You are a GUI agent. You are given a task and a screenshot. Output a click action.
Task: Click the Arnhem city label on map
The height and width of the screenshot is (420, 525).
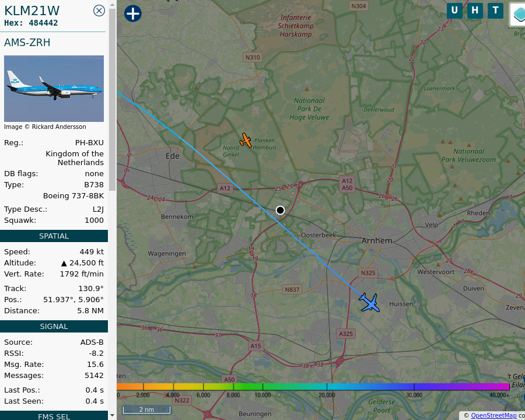tap(377, 240)
